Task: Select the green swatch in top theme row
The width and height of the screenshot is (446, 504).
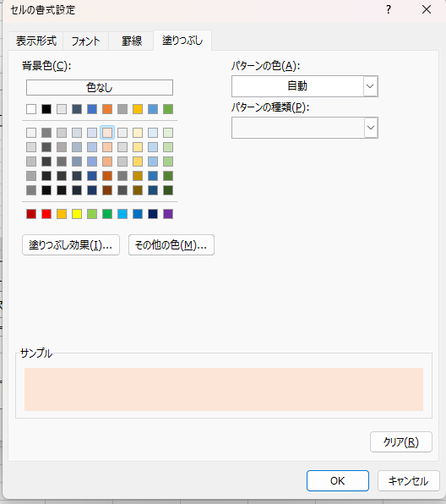Action: [x=168, y=109]
